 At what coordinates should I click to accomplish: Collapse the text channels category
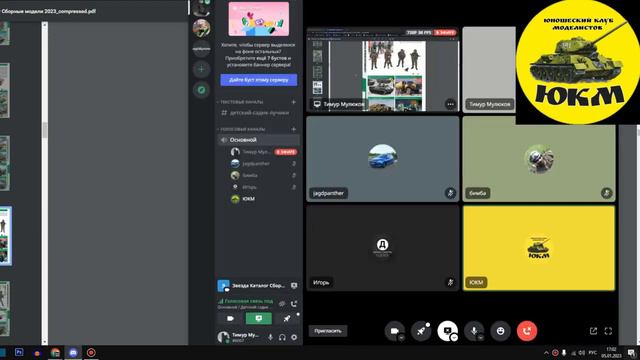coord(242,102)
